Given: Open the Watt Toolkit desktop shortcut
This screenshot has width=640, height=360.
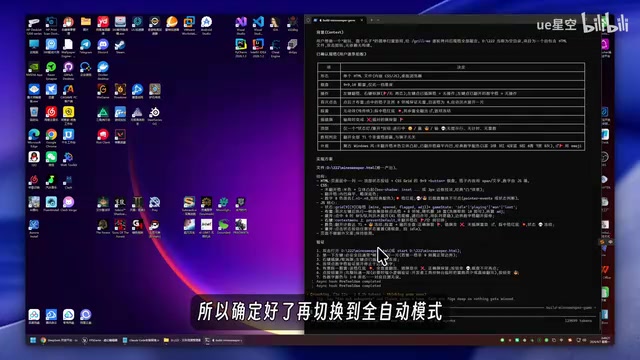Looking at the screenshot, I should (x=68, y=159).
